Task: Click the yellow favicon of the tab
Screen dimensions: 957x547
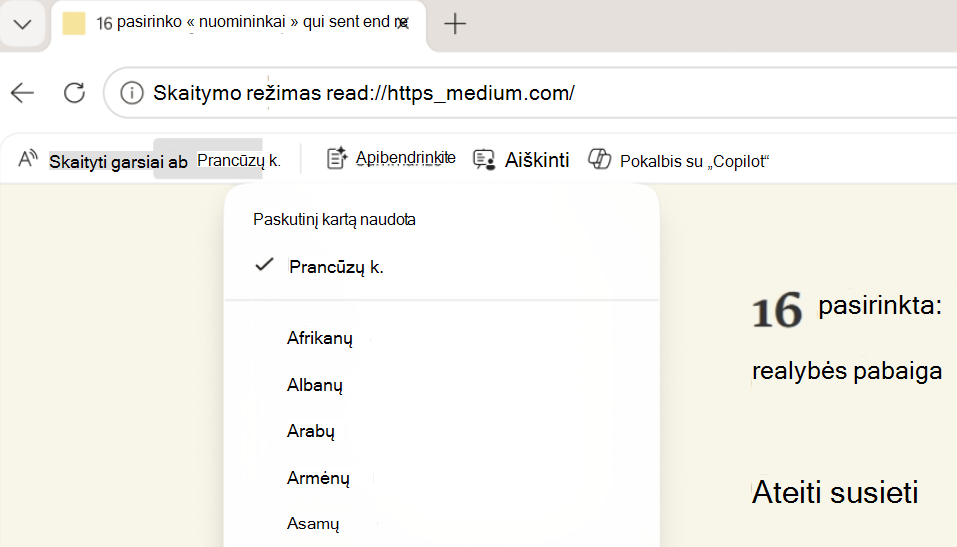Action: [74, 23]
